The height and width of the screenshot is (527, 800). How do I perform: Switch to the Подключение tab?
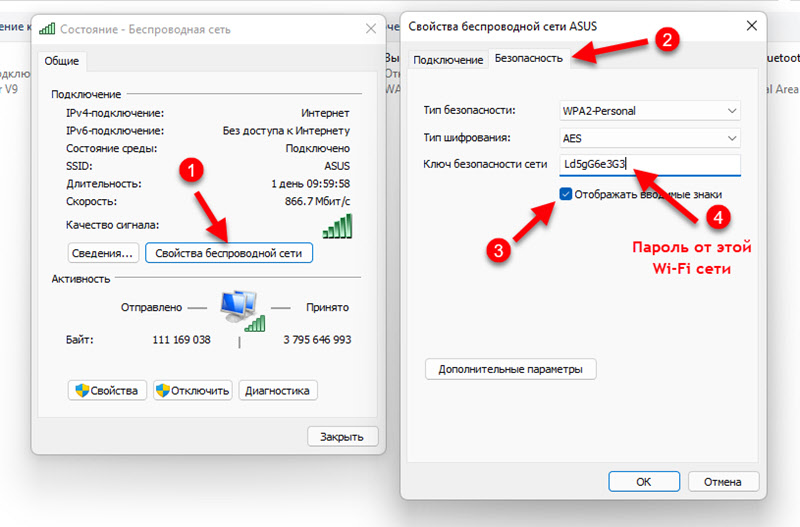pyautogui.click(x=448, y=59)
